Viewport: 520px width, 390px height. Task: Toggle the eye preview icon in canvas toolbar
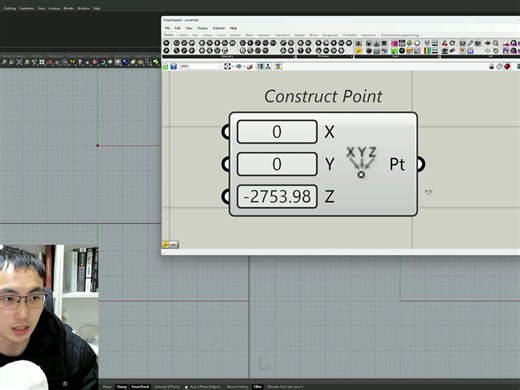tap(239, 67)
